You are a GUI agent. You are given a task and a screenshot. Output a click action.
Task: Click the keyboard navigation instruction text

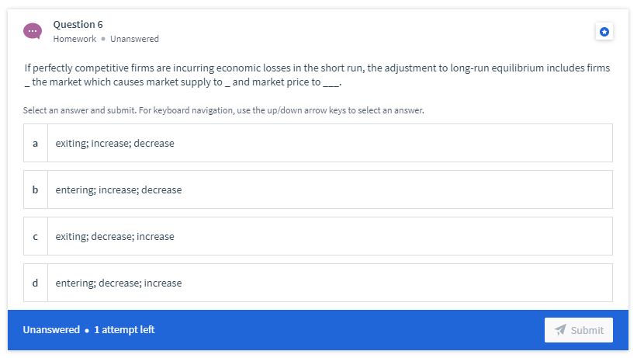223,110
